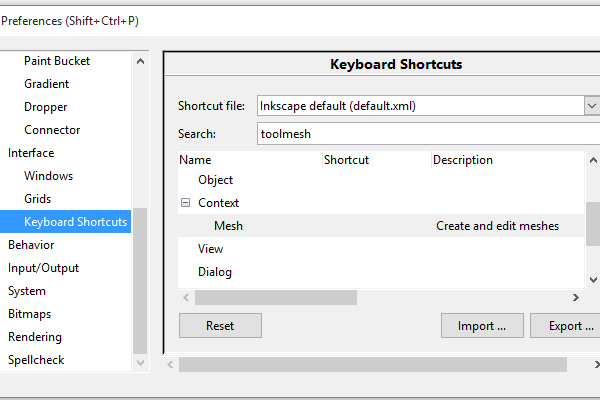Click the Import ... button
Viewport: 600px width, 400px height.
[x=482, y=325]
